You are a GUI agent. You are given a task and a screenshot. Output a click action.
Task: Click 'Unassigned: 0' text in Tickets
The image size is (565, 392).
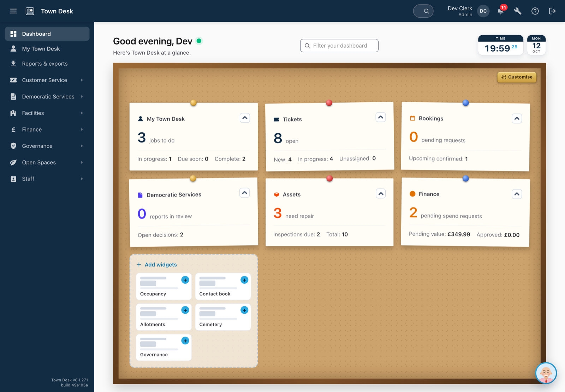coord(357,158)
